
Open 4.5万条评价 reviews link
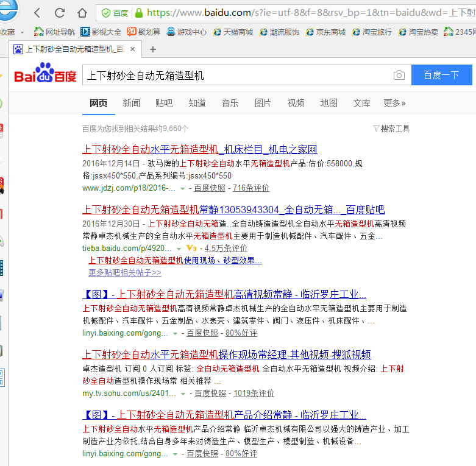click(x=226, y=248)
